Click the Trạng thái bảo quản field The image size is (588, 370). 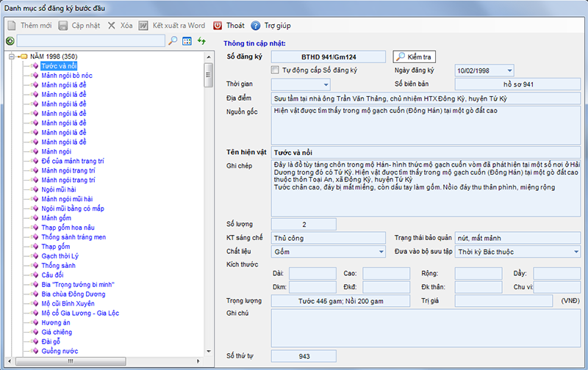pyautogui.click(x=518, y=238)
